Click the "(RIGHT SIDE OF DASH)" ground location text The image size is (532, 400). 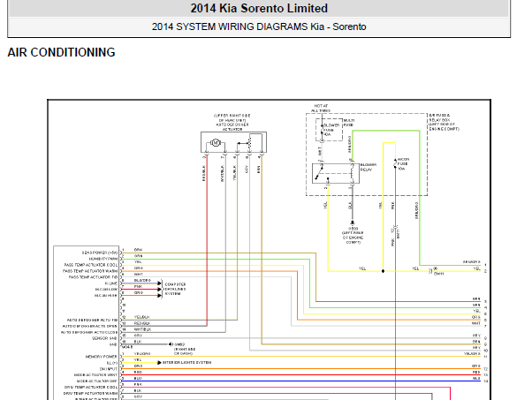click(x=185, y=351)
